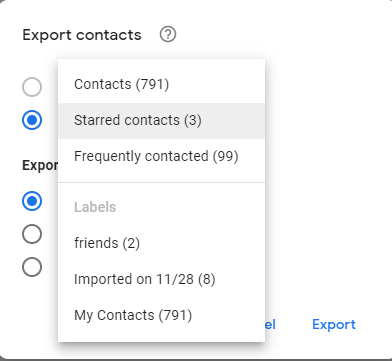Select the checked radio beside Starred contacts row
392x361 pixels.
(32, 120)
